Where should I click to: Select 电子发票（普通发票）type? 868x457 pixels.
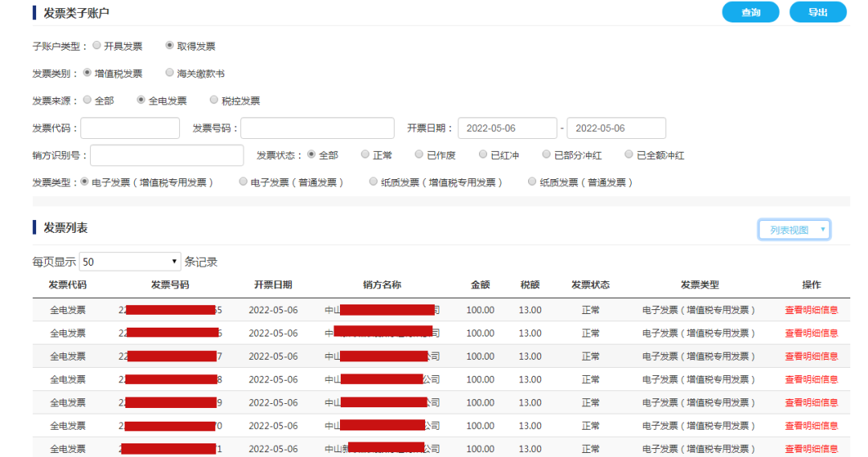point(243,182)
